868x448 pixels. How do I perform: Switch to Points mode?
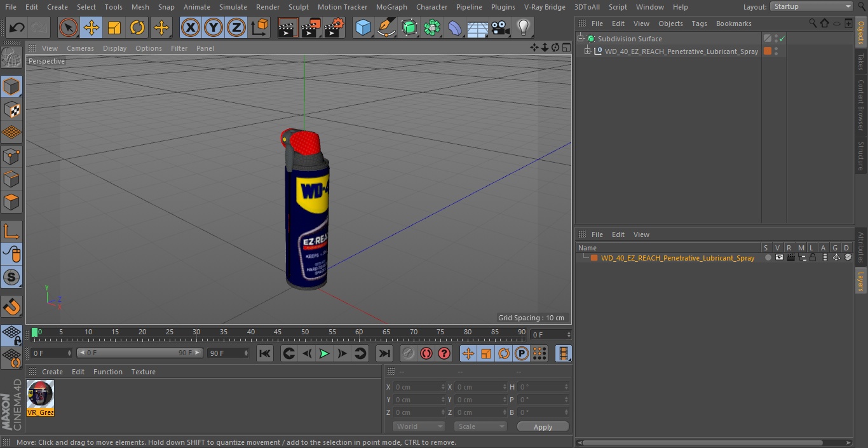point(12,156)
